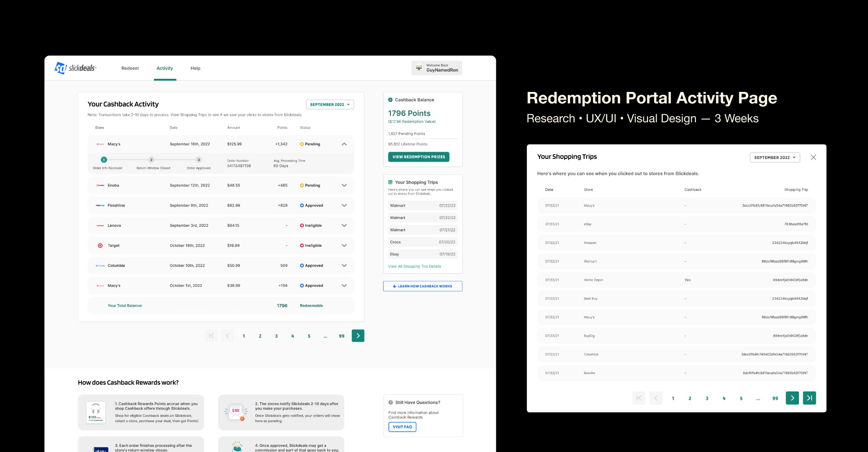
Task: Open View All Shopping Trip Details
Action: coord(414,266)
